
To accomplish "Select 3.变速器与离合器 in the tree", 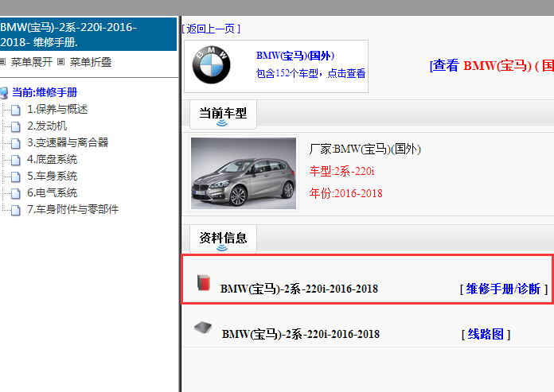I will [x=68, y=142].
